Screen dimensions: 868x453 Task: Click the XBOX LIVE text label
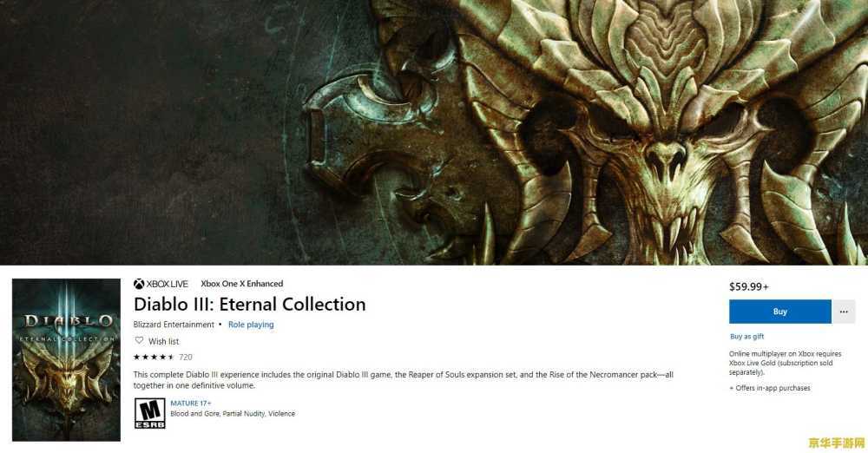click(168, 284)
